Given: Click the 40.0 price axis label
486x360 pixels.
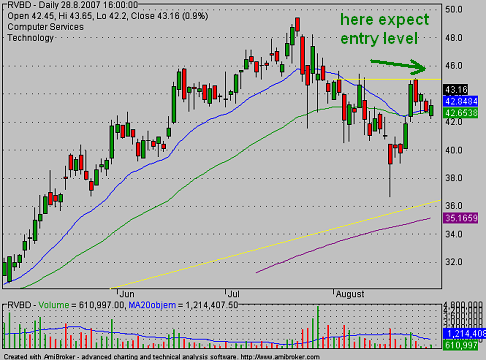Looking at the screenshot, I should coord(454,150).
